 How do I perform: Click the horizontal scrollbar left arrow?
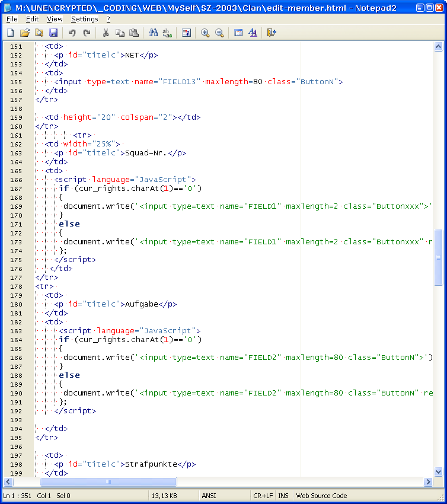point(8,481)
